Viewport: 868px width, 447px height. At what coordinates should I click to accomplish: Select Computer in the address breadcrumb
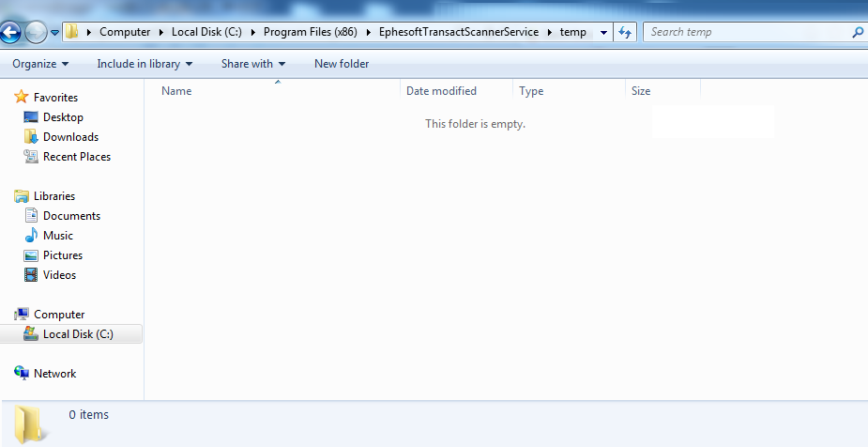(x=125, y=32)
